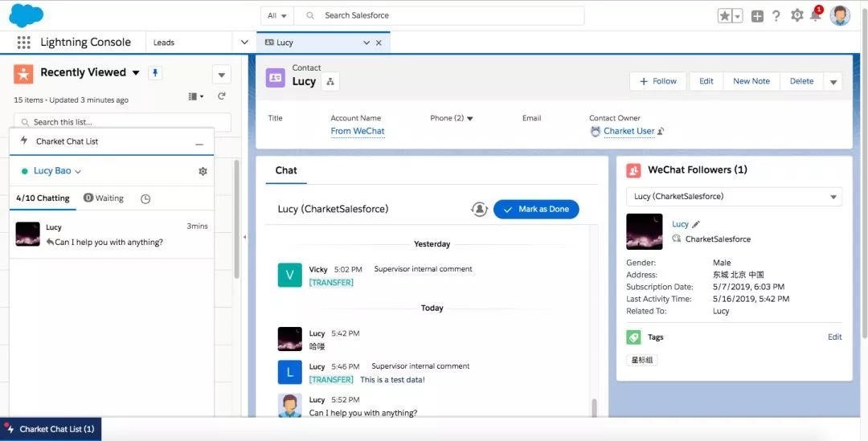Open Charket Chat List utility bar item
This screenshot has width=868, height=441.
tap(51, 429)
